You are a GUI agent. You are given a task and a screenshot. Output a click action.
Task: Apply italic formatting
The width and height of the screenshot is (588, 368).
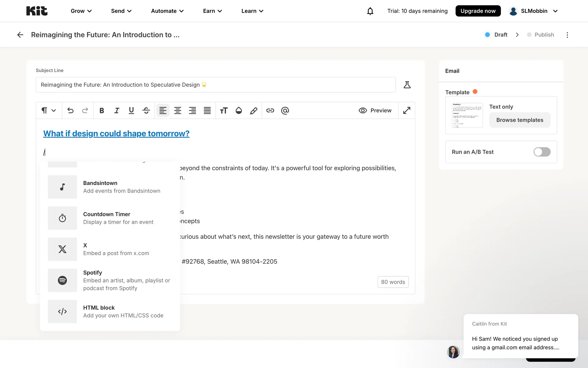tap(116, 110)
